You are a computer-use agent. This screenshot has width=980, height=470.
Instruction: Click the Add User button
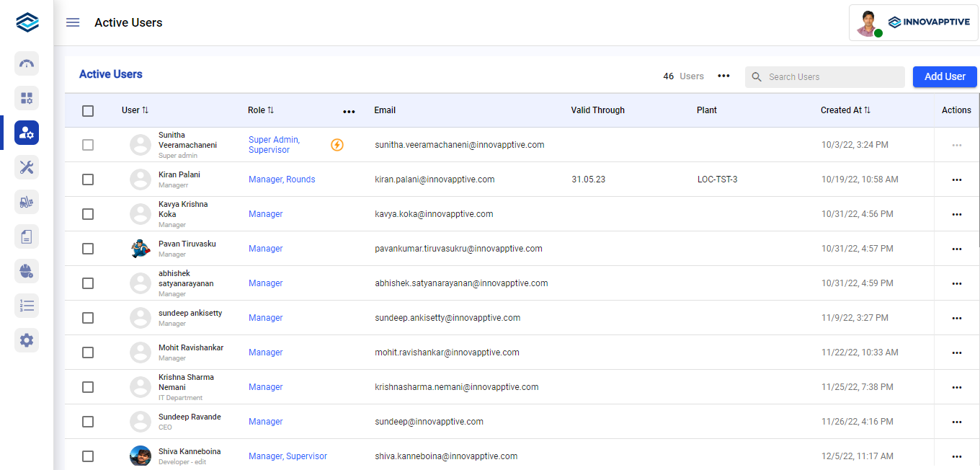pos(944,76)
